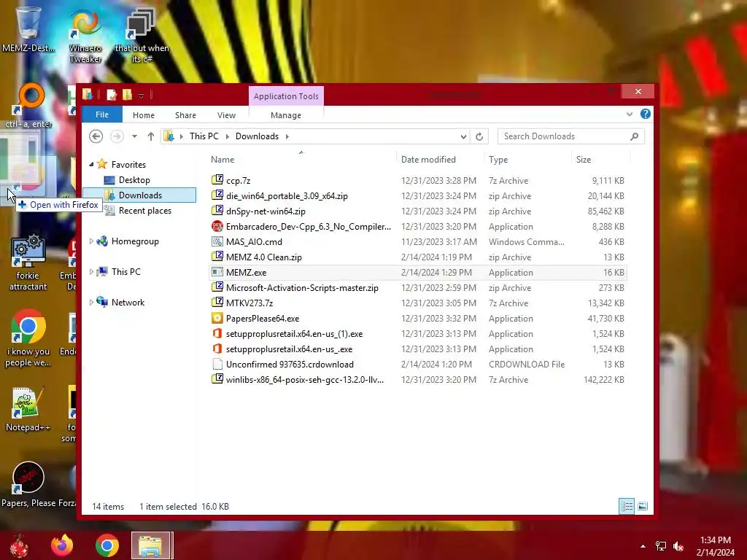747x560 pixels.
Task: Click 'This PC' in the address bar
Action: coord(204,136)
